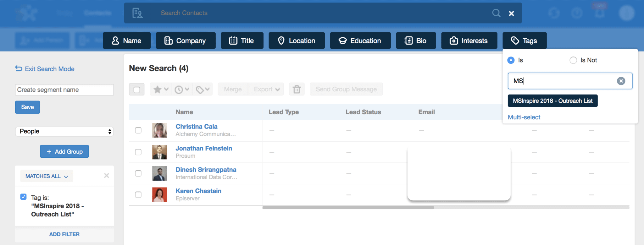Viewport: 644px width, 245px height.
Task: Click the trash delete icon
Action: point(297,90)
